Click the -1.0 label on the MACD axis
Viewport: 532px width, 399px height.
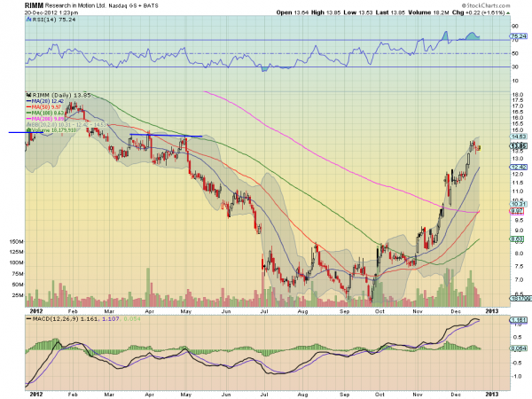click(517, 376)
